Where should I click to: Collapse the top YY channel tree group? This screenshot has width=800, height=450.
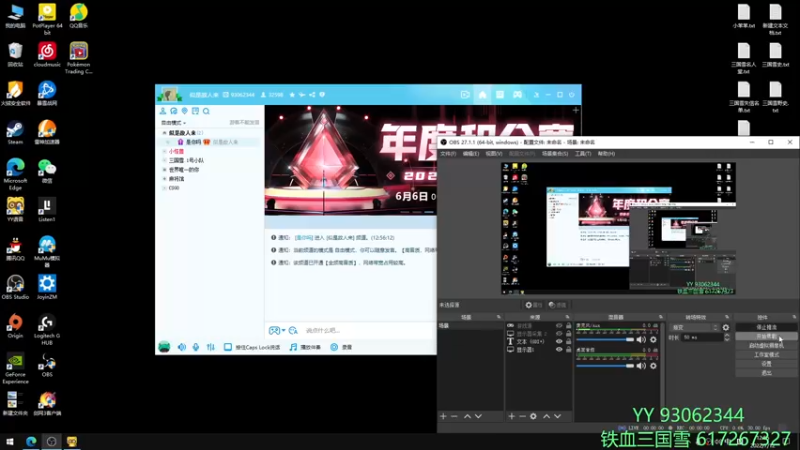pos(164,133)
